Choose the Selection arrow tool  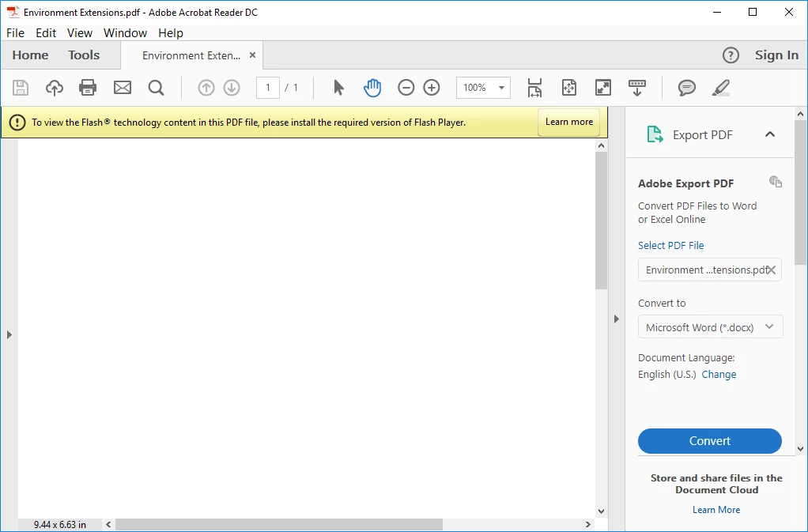338,88
